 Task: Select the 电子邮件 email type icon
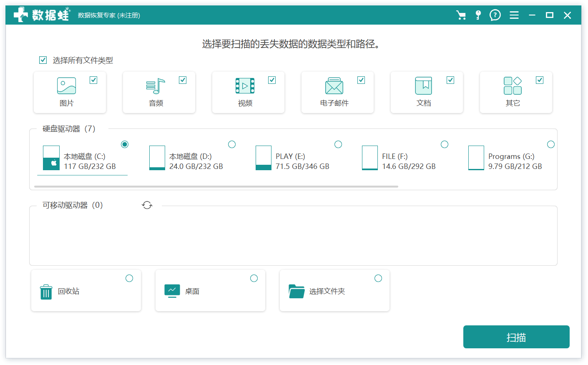click(334, 86)
